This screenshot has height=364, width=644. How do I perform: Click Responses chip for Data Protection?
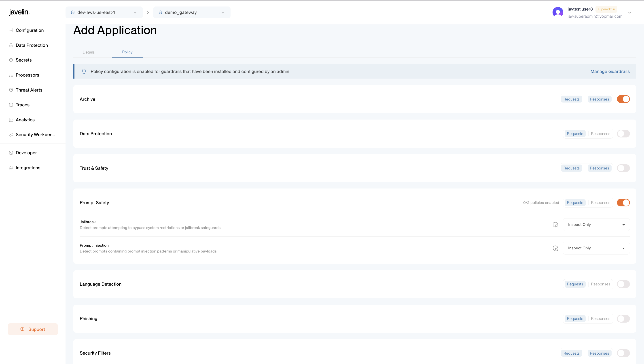click(600, 134)
